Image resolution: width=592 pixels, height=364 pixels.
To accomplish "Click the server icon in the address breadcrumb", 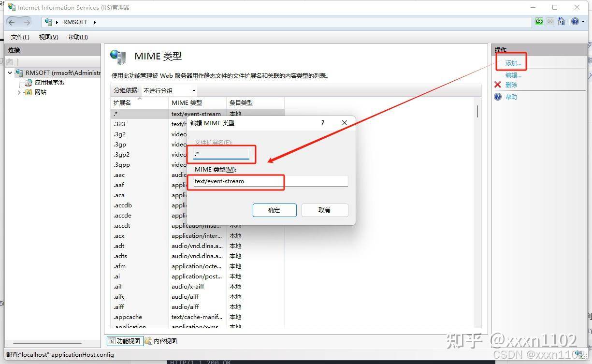I will click(x=48, y=22).
